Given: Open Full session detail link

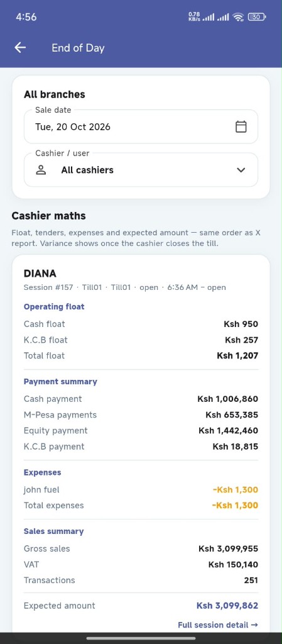Looking at the screenshot, I should pos(218,625).
